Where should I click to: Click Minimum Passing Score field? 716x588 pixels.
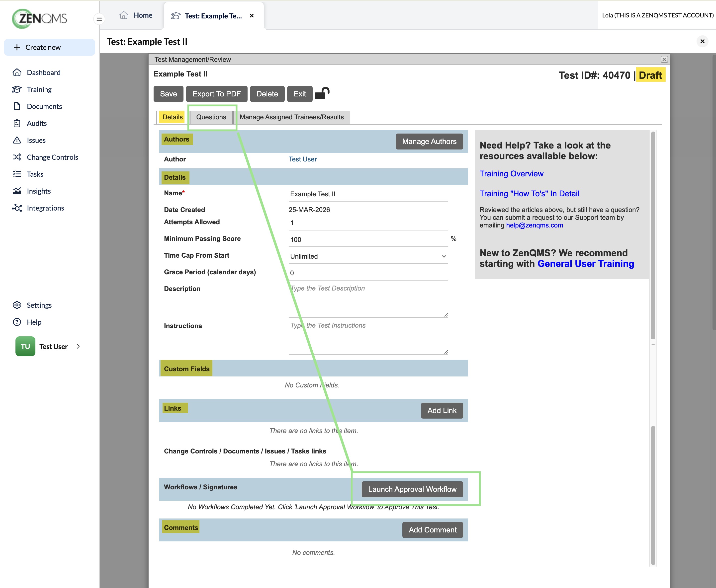368,239
